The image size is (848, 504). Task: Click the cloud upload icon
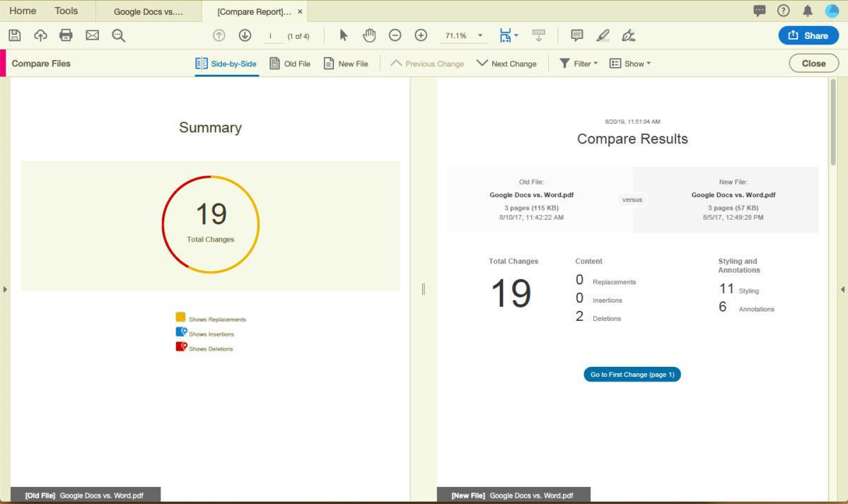pos(40,35)
